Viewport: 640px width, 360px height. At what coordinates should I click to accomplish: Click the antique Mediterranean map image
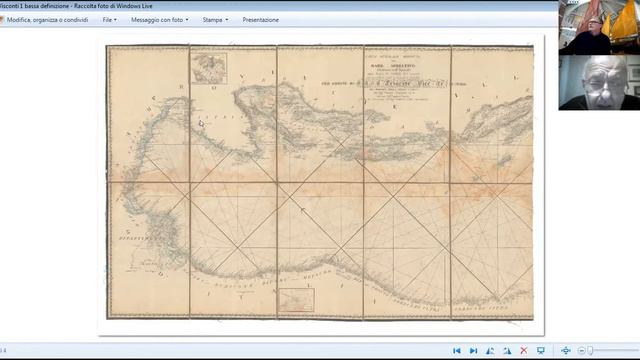tap(320, 182)
